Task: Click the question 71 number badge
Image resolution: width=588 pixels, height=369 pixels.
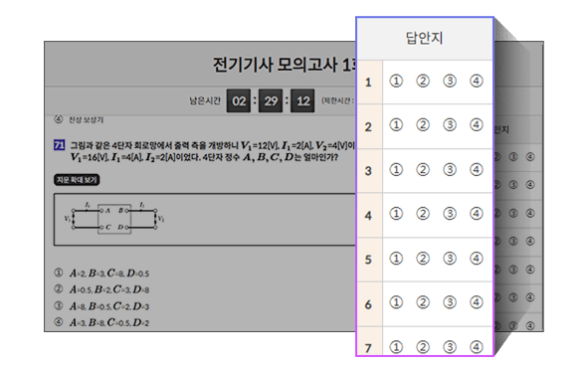Action: 60,145
